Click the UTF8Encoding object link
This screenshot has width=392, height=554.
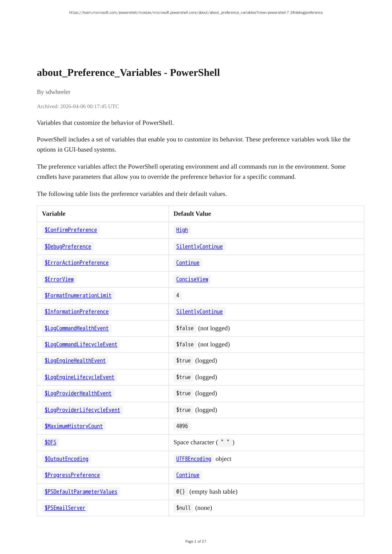click(x=193, y=459)
